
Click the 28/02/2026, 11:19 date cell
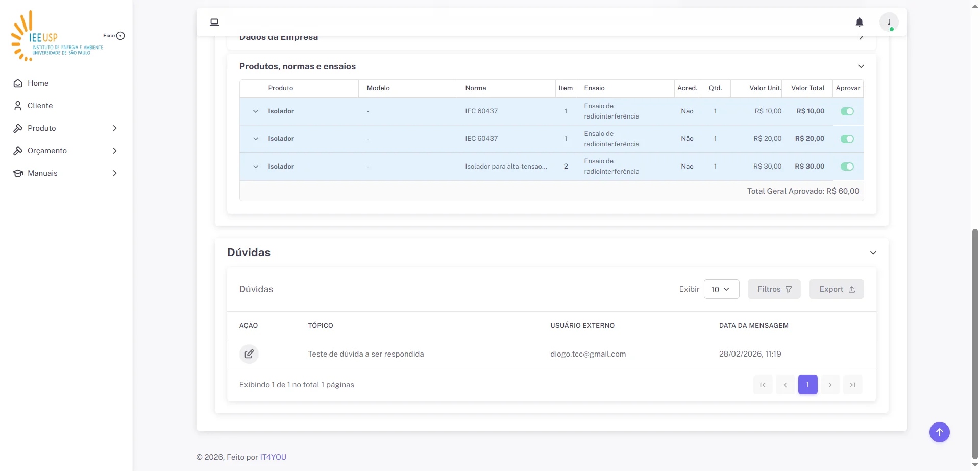tap(750, 354)
